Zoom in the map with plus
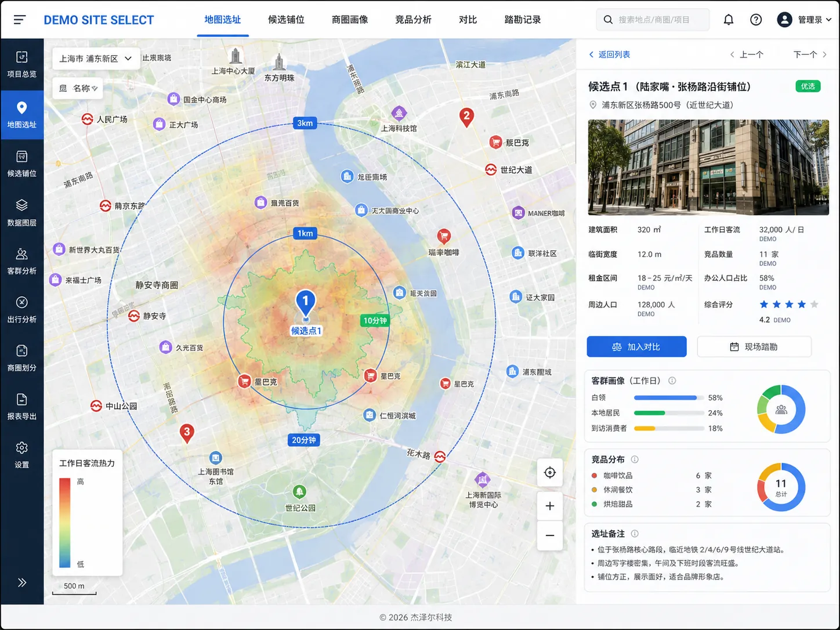 point(550,506)
